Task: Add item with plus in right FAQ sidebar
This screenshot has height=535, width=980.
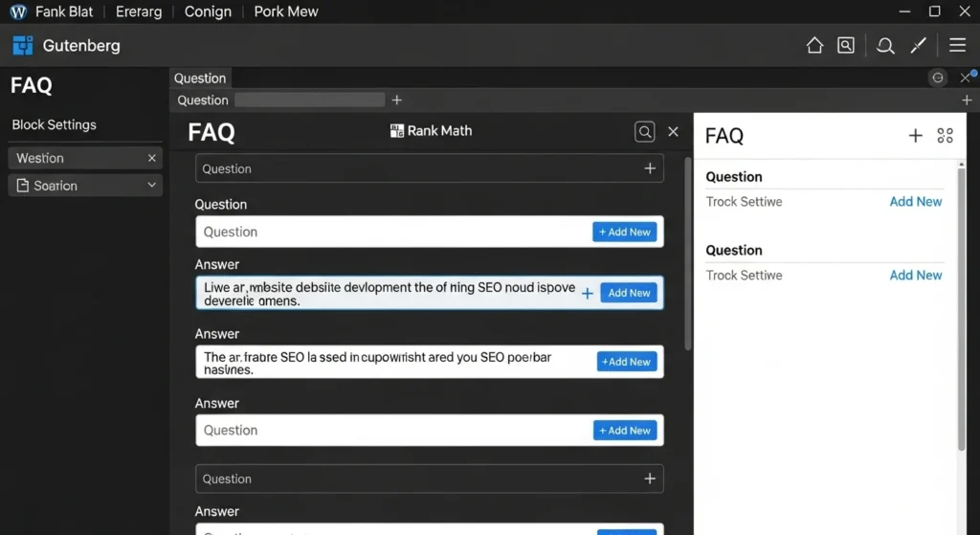Action: pos(916,135)
